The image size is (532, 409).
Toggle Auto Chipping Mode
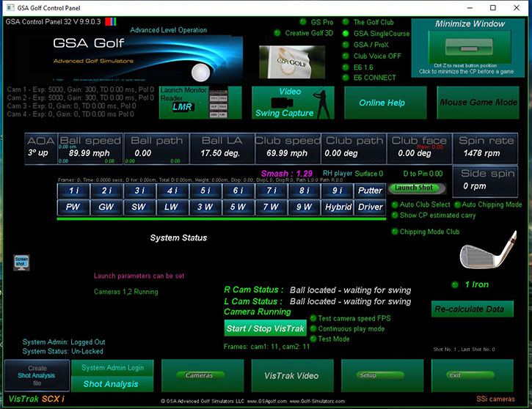pos(457,204)
